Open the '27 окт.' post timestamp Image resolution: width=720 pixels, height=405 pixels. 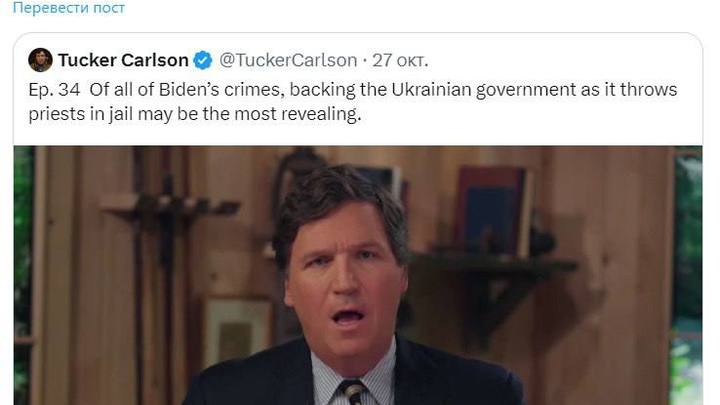[400, 60]
